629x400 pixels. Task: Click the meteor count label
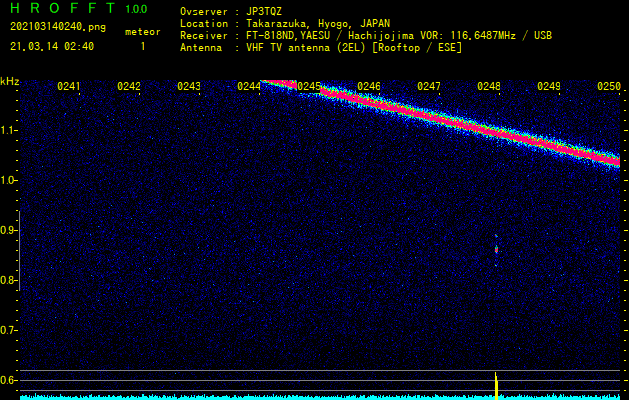142,32
